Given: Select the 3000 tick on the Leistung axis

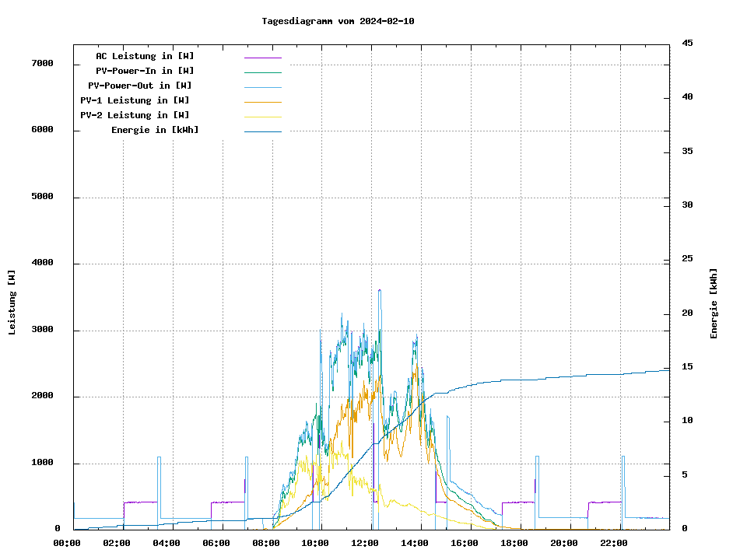Looking at the screenshot, I should coord(42,330).
